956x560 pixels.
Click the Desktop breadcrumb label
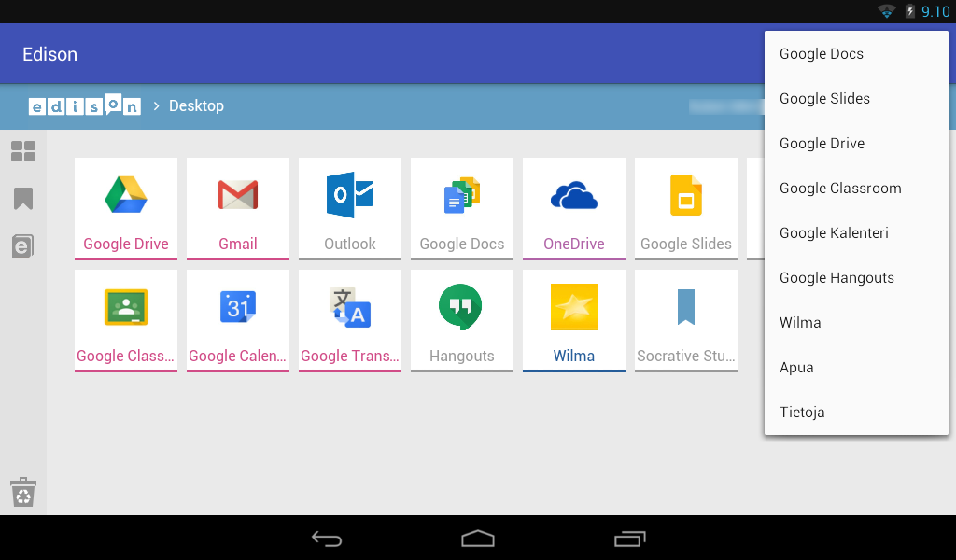click(x=196, y=106)
